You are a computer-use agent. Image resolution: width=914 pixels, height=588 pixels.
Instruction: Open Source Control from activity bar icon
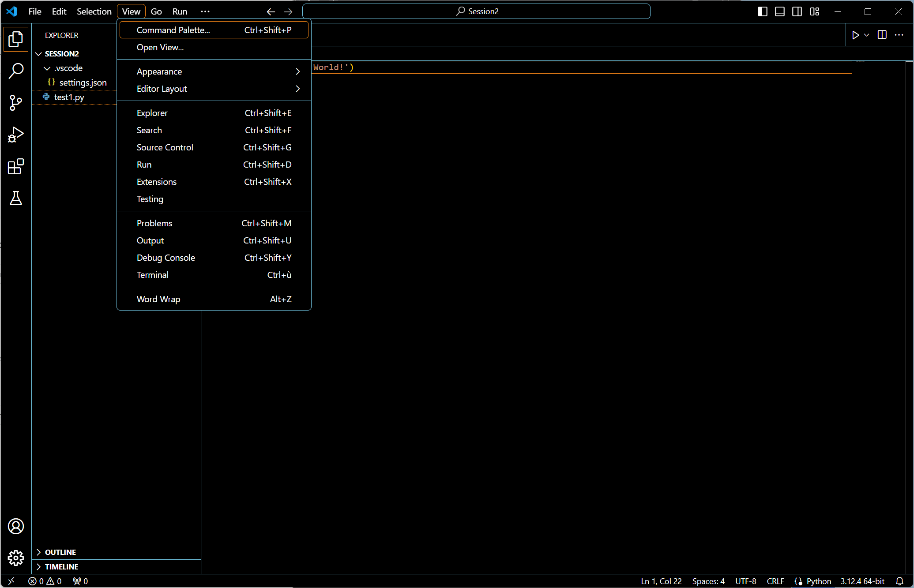point(16,103)
